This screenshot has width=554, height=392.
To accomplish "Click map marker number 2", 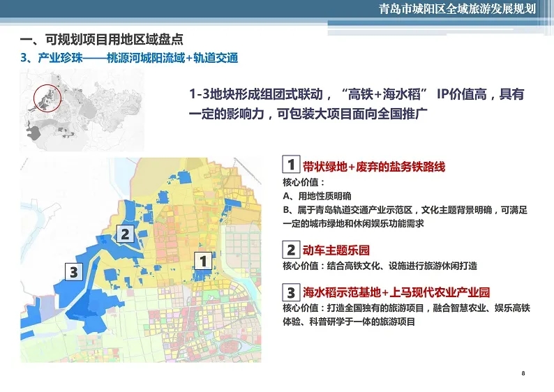I will 125,234.
